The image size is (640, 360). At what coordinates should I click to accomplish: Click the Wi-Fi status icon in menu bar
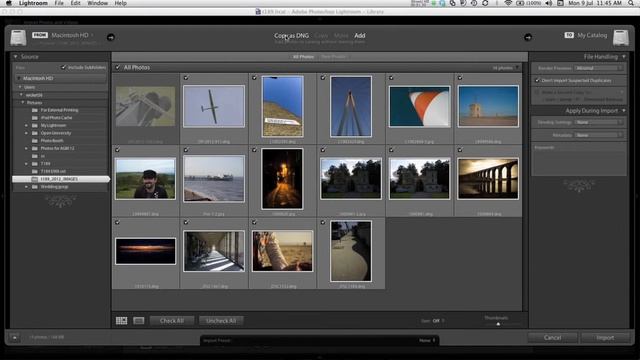point(508,3)
